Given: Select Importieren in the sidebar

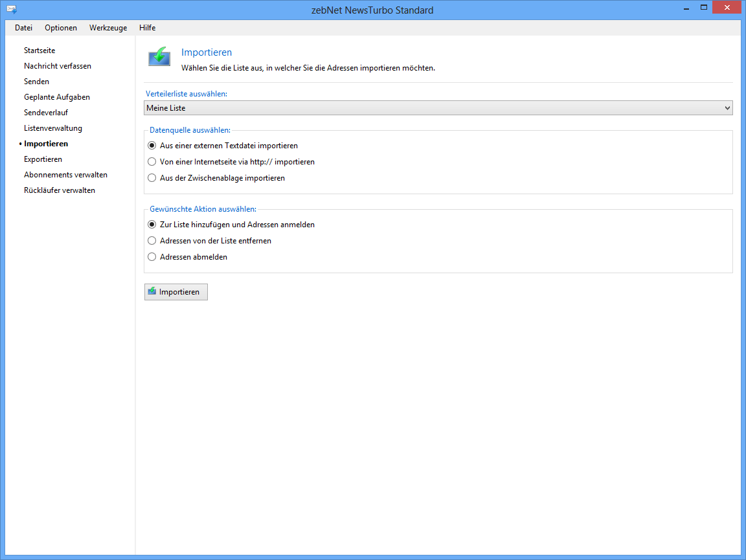Looking at the screenshot, I should (46, 144).
